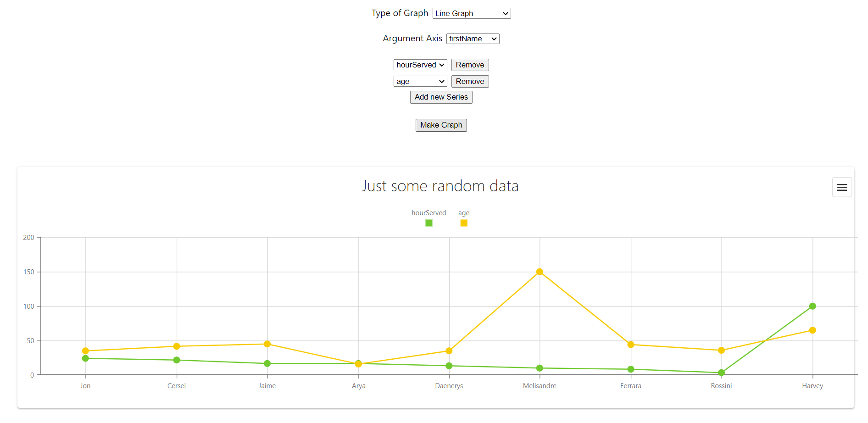Select the green hourServed point for Harvey
This screenshot has width=868, height=423.
click(x=812, y=306)
